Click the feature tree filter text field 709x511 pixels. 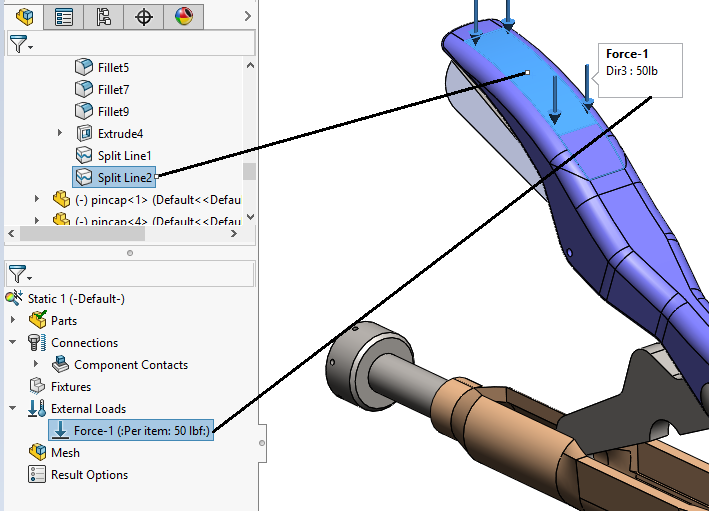point(145,43)
